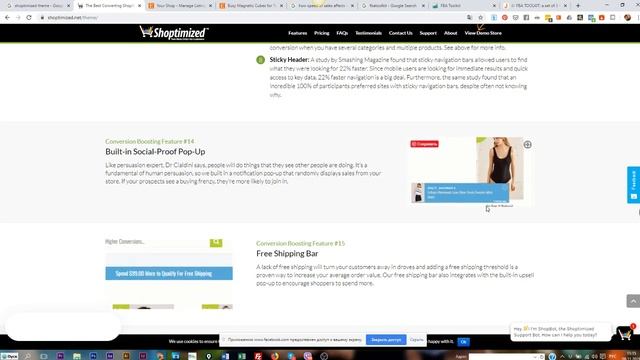This screenshot has width=640, height=360.
Task: Click the blue allow button in Facebook prompt
Action: 386,340
